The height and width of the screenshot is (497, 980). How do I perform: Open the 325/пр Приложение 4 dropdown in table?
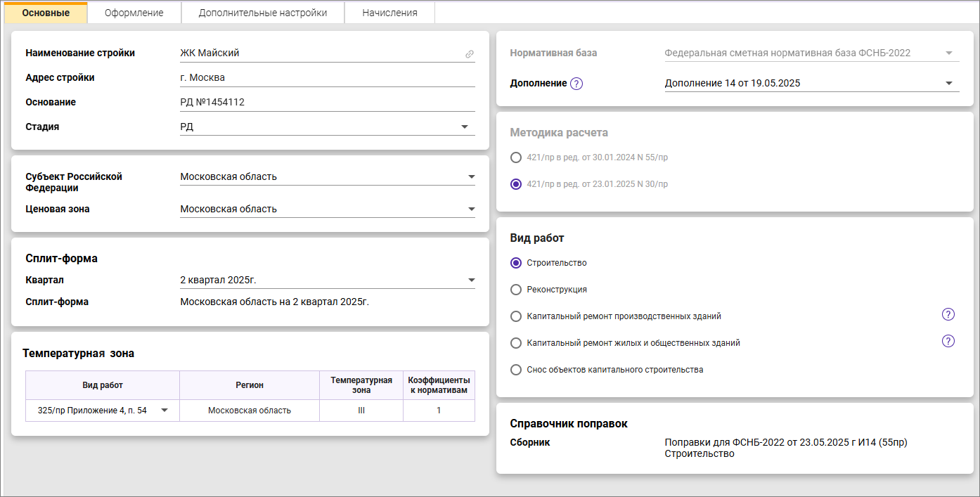(x=165, y=411)
